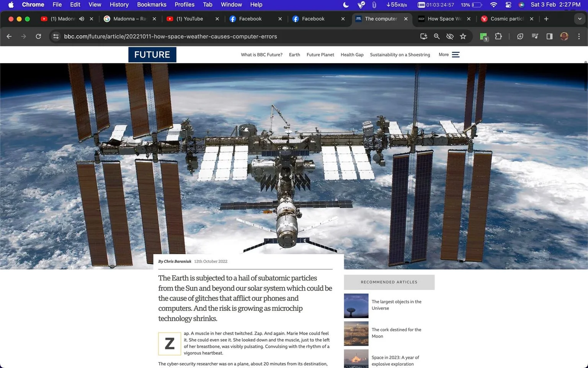Screen dimensions: 588x368
Task: Click the FUTURE logo button
Action: (152, 55)
